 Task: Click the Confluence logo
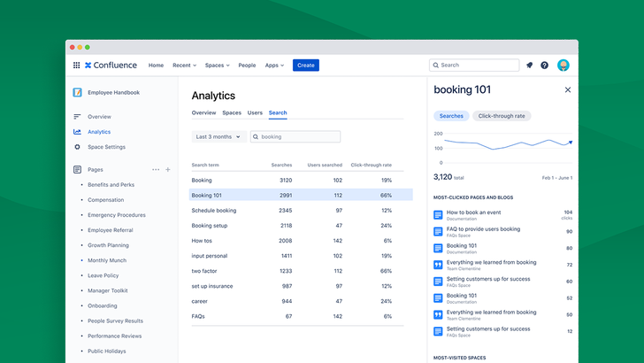111,65
